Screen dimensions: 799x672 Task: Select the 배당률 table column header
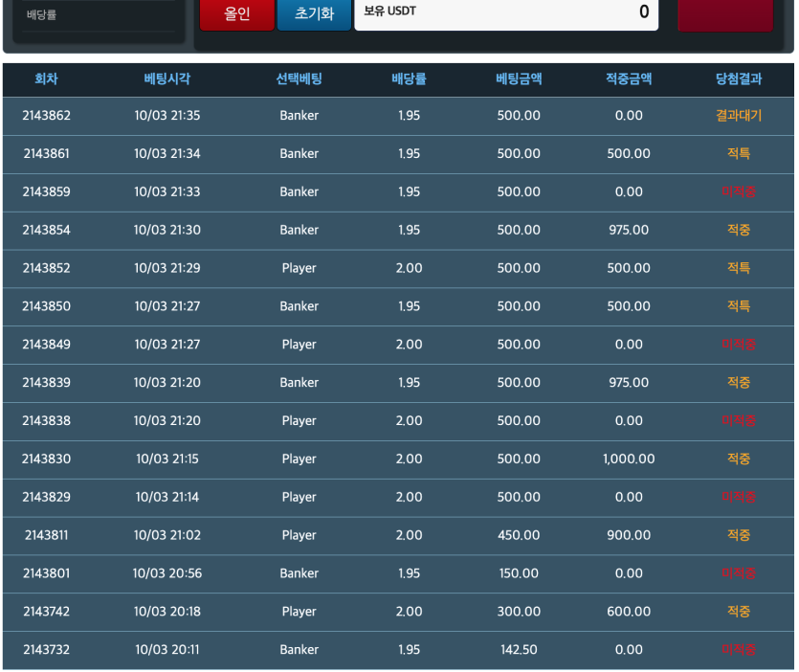coord(409,79)
